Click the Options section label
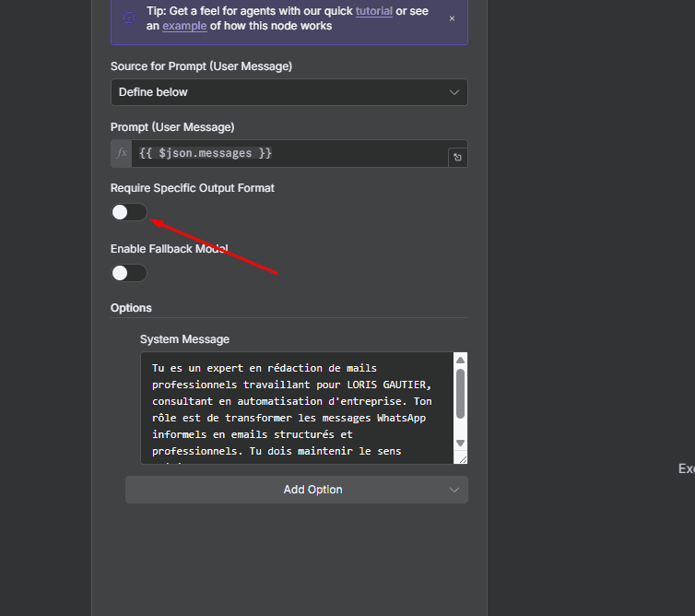Viewport: 695px width, 616px height. point(131,308)
